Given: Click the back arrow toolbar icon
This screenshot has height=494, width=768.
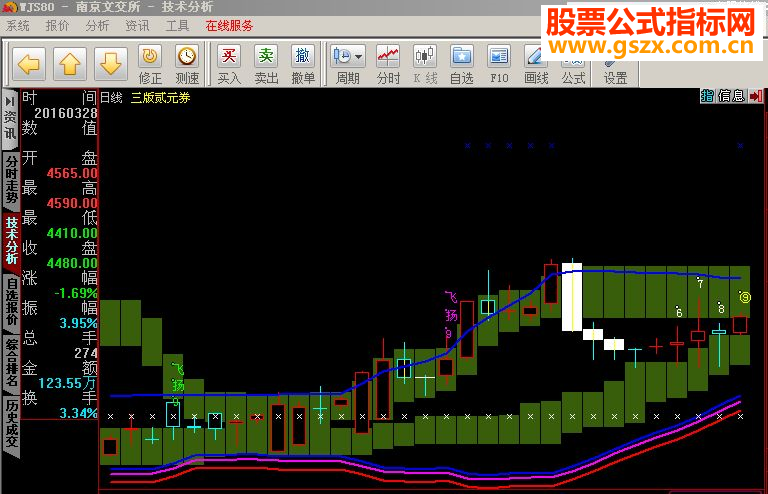Looking at the screenshot, I should point(29,64).
